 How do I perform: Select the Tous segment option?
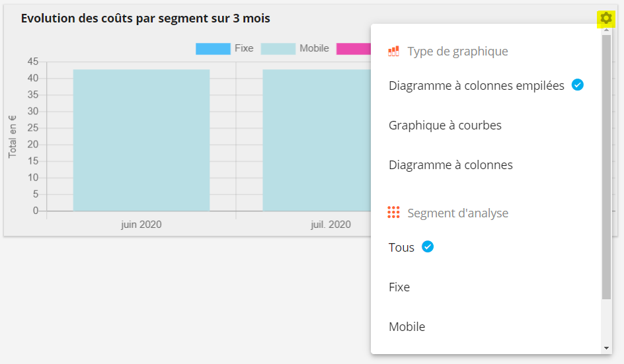point(401,248)
